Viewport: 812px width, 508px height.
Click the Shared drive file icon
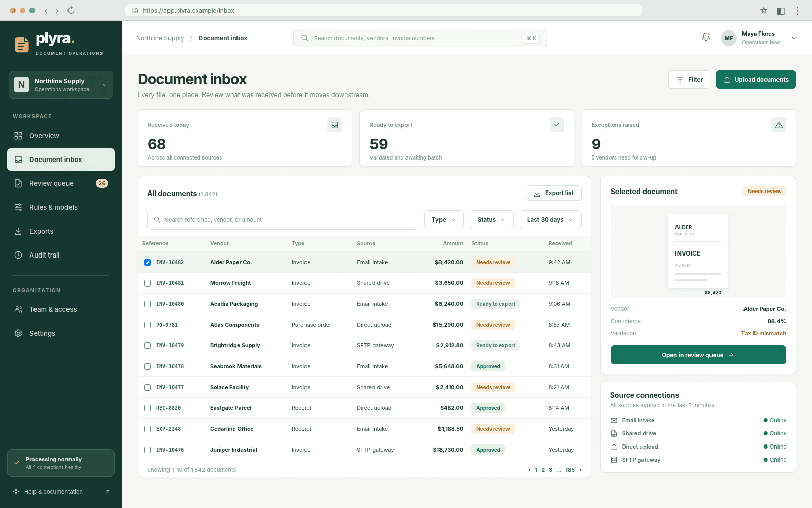614,433
